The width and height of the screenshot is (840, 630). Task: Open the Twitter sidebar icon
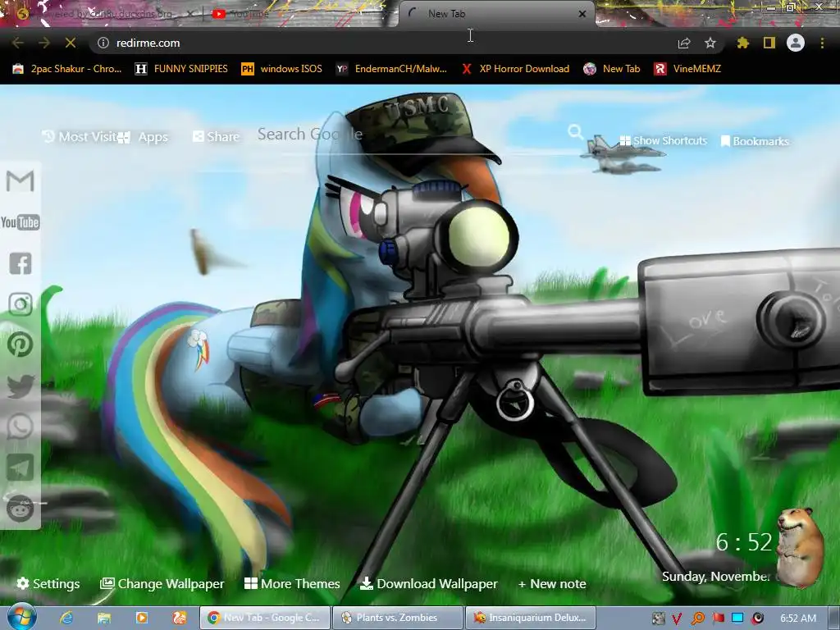[x=21, y=386]
